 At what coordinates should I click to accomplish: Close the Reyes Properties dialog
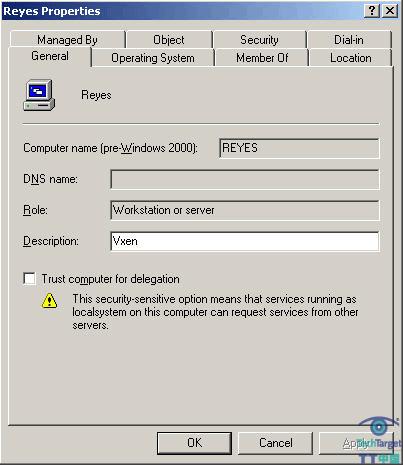pos(390,11)
